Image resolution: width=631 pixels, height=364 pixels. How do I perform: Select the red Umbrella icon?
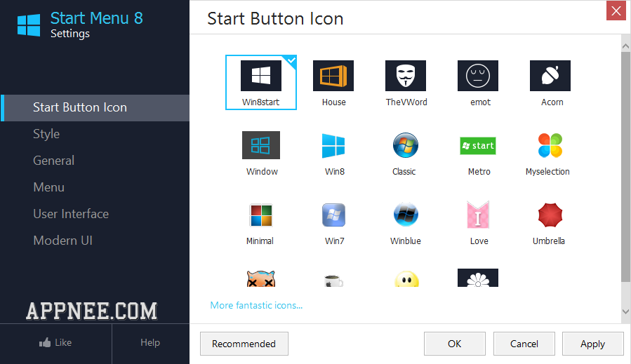click(550, 215)
